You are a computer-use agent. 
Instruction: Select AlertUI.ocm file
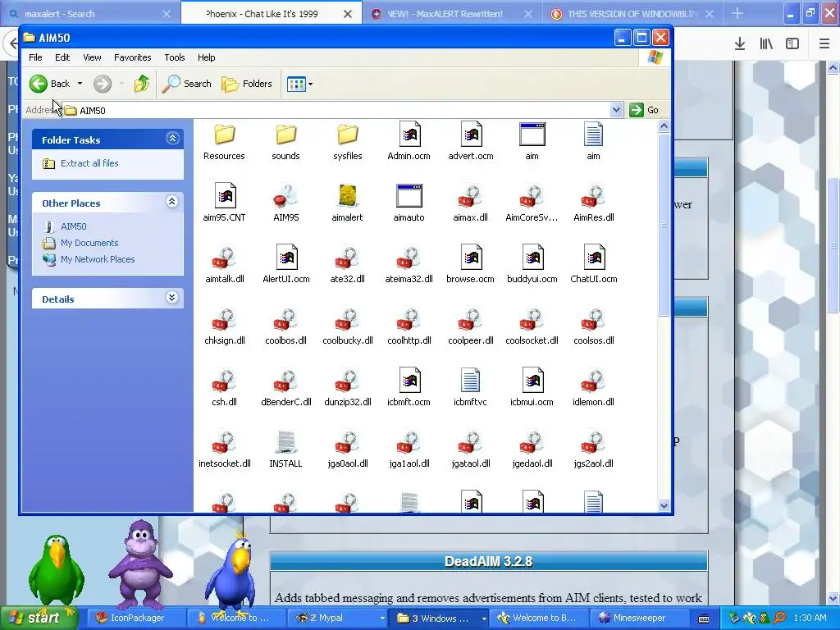tap(285, 265)
